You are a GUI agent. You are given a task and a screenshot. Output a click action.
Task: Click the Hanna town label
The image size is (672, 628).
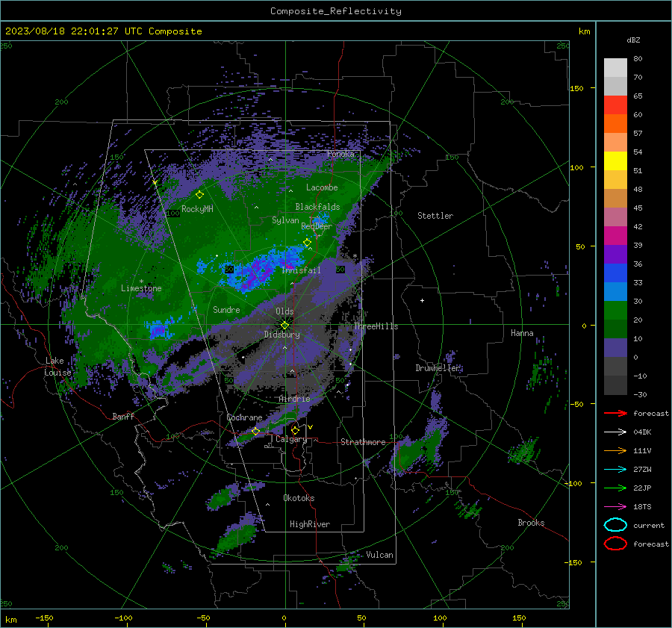pos(522,333)
